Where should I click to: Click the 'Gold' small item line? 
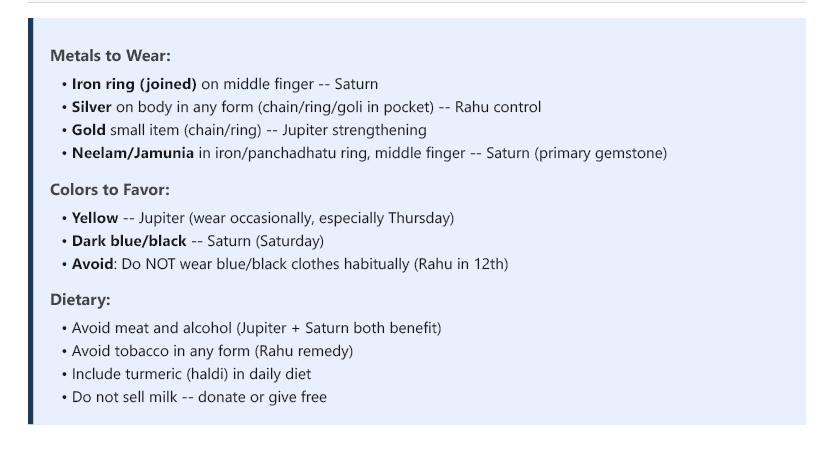tap(249, 130)
